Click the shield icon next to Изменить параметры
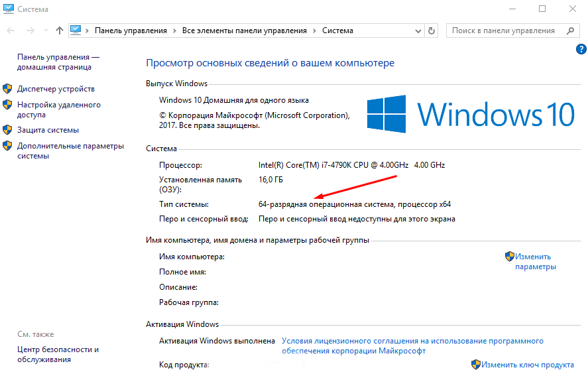This screenshot has height=376, width=588. (x=509, y=257)
